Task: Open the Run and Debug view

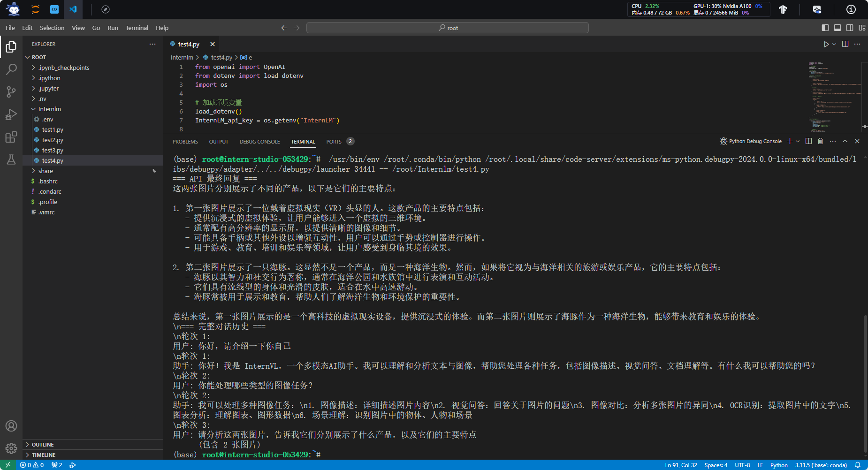Action: click(11, 114)
